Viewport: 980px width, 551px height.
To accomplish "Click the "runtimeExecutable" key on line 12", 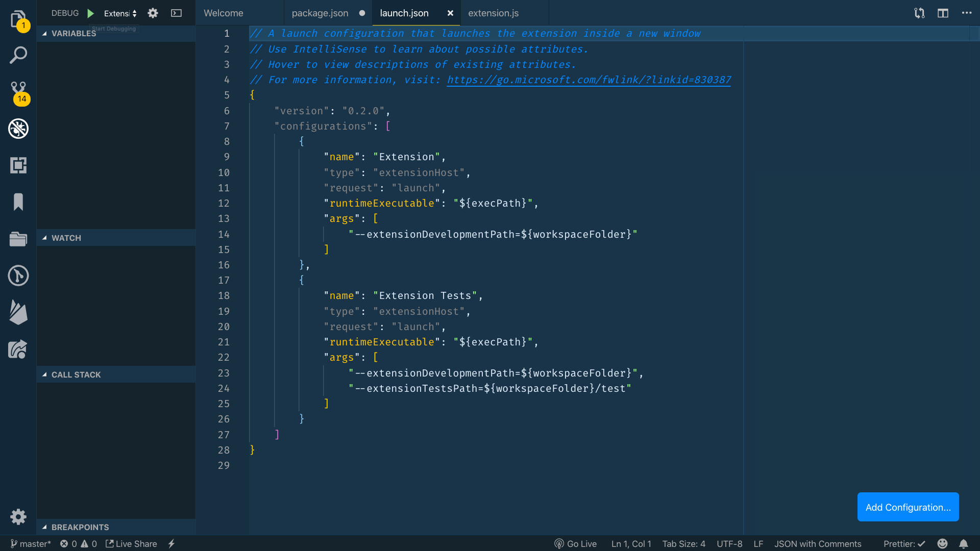I will click(x=382, y=203).
